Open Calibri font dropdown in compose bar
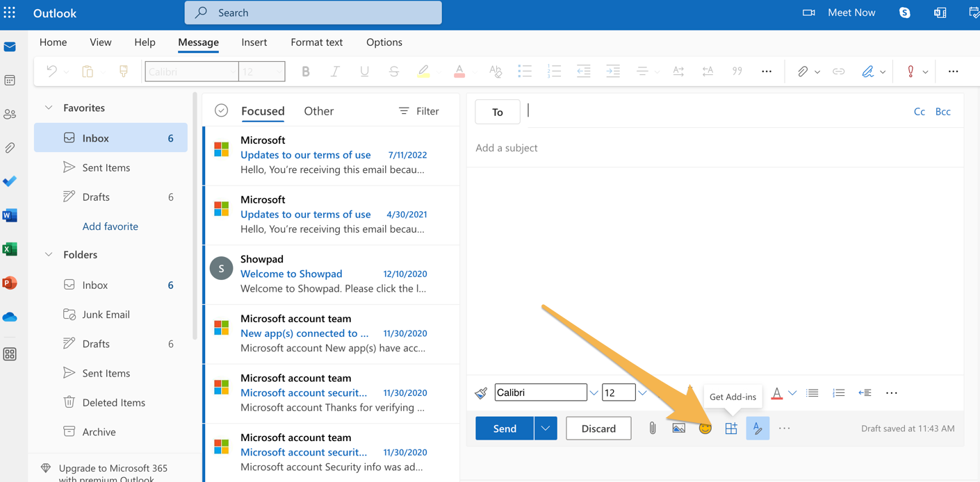The width and height of the screenshot is (980, 482). pos(594,393)
